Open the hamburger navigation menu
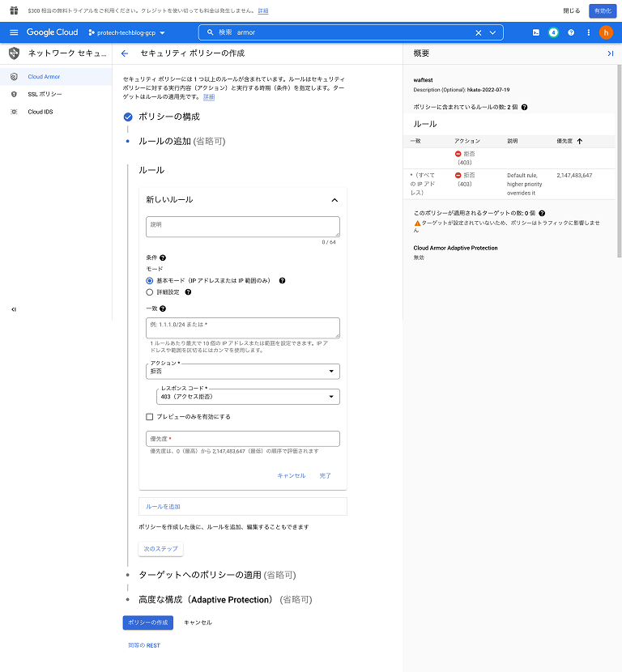The width and height of the screenshot is (622, 672). 14,32
